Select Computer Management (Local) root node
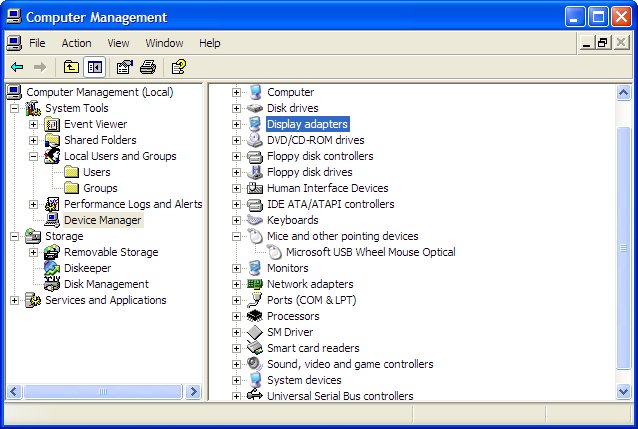The image size is (638, 429). (x=100, y=92)
